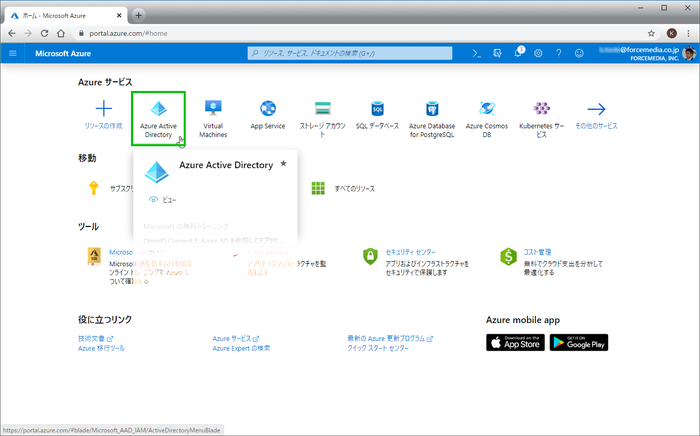Close the Microsoft Azure browser tab
Screen dimensions: 700x436
click(x=119, y=15)
